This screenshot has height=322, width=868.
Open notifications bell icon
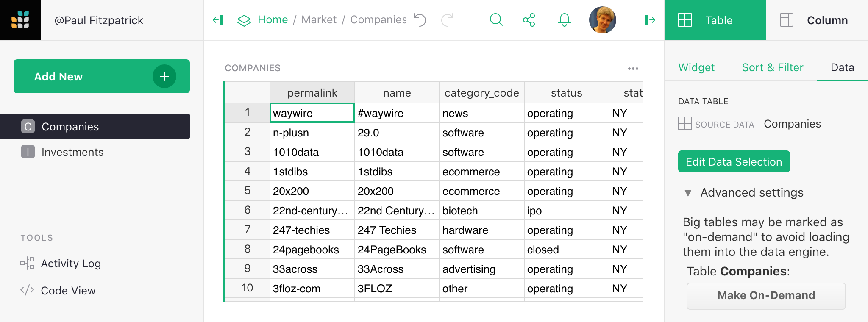(x=564, y=20)
